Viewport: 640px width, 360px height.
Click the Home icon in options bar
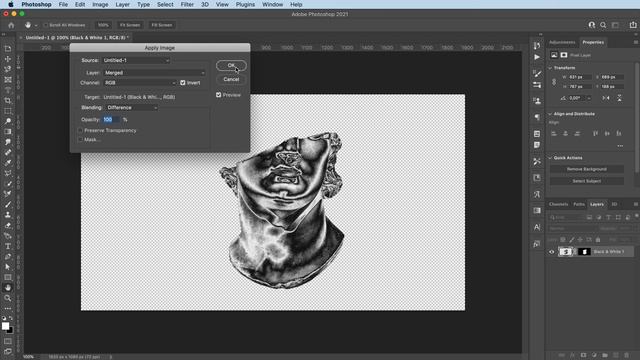(11, 25)
